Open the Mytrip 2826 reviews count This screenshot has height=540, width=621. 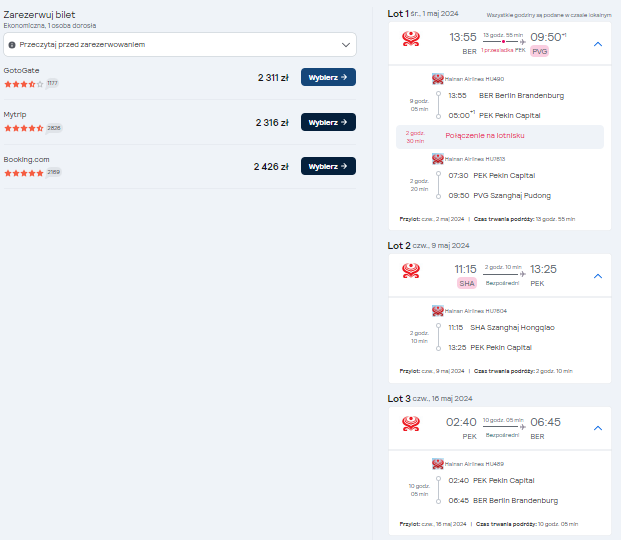click(x=54, y=128)
